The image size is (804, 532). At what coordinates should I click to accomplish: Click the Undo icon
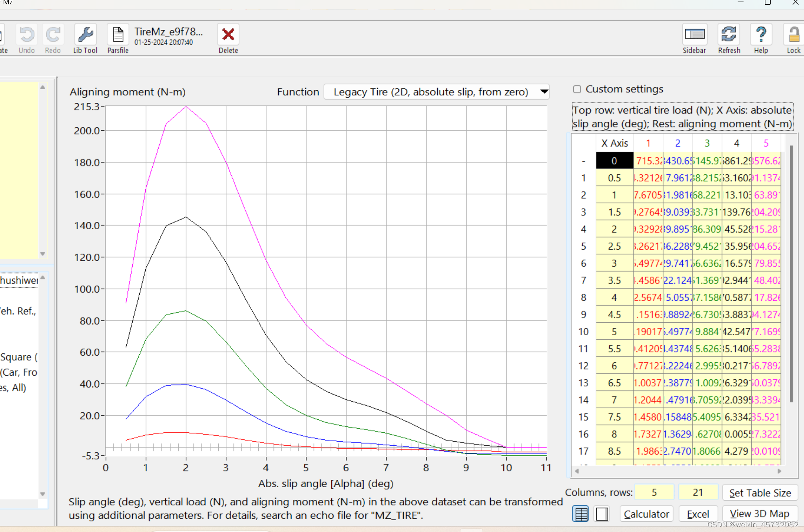coord(26,35)
